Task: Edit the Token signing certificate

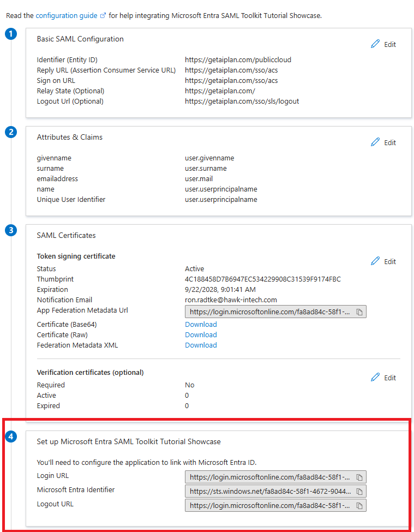Action: [383, 261]
